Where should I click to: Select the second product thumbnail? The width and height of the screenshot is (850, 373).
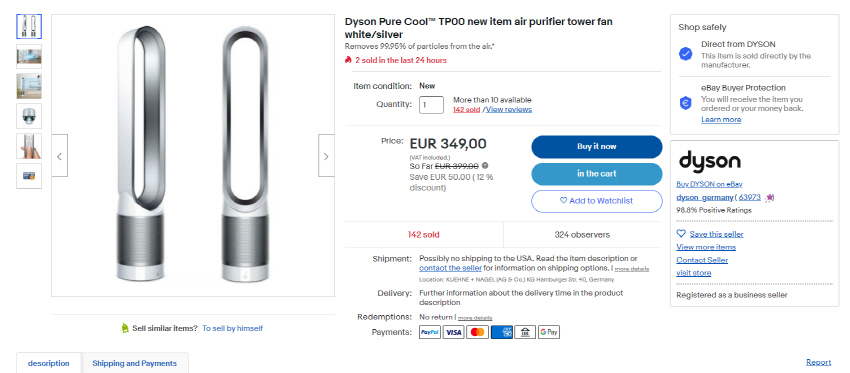(29, 56)
